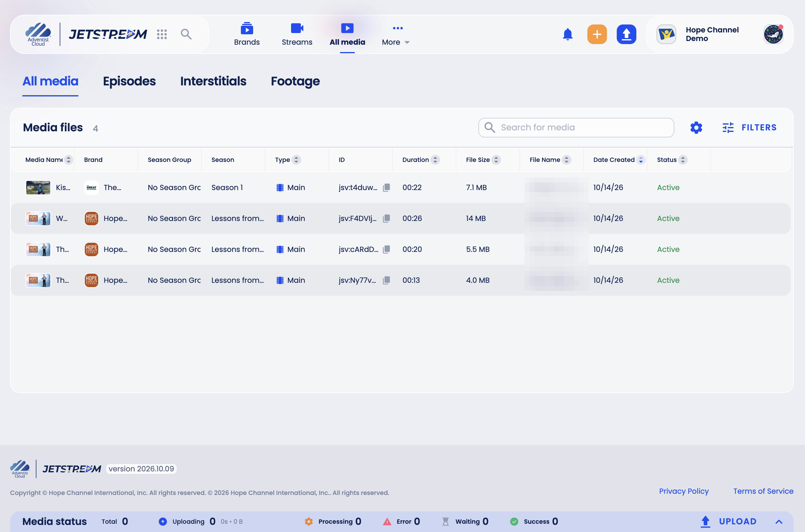The height and width of the screenshot is (532, 805).
Task: Copy ID jsv:cARdD to clipboard
Action: point(386,249)
